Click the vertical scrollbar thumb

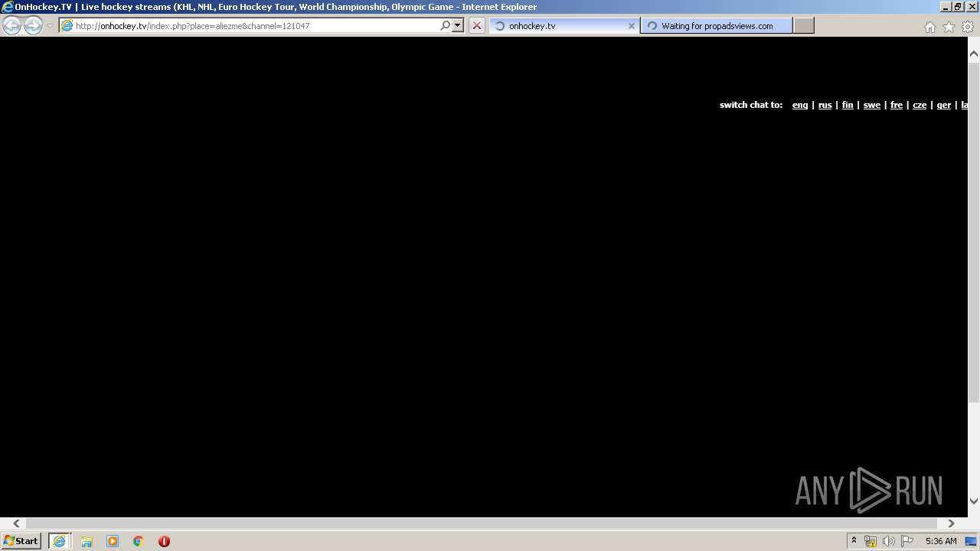coord(974,233)
